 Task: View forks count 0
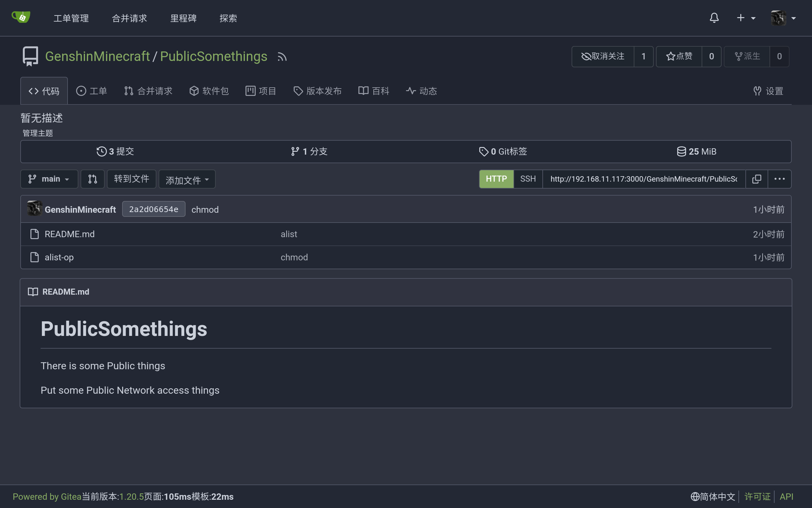(779, 56)
